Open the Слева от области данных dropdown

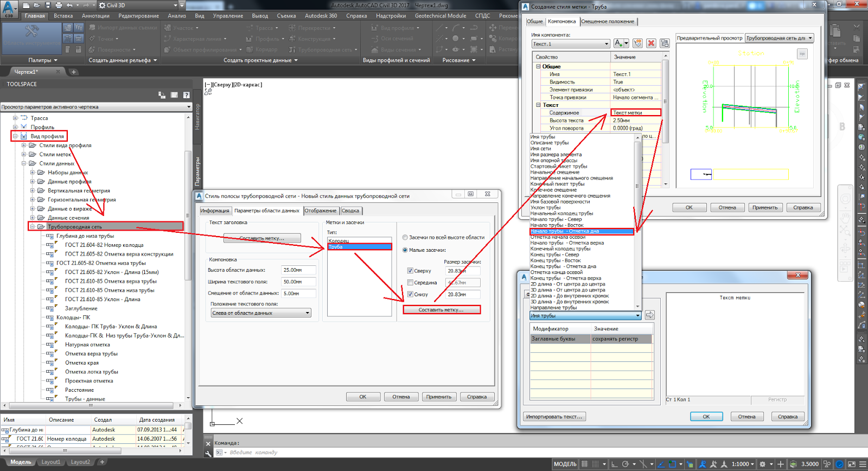coord(261,313)
